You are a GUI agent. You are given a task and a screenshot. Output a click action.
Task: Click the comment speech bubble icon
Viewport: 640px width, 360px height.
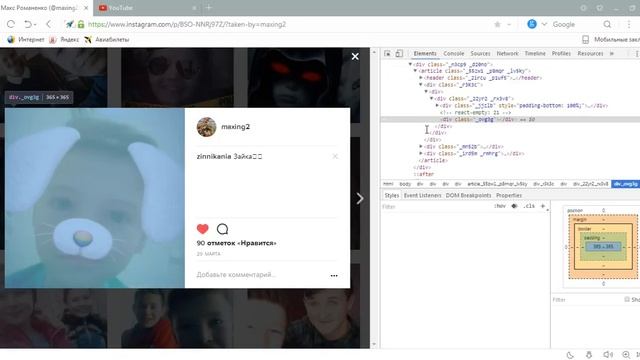(222, 229)
